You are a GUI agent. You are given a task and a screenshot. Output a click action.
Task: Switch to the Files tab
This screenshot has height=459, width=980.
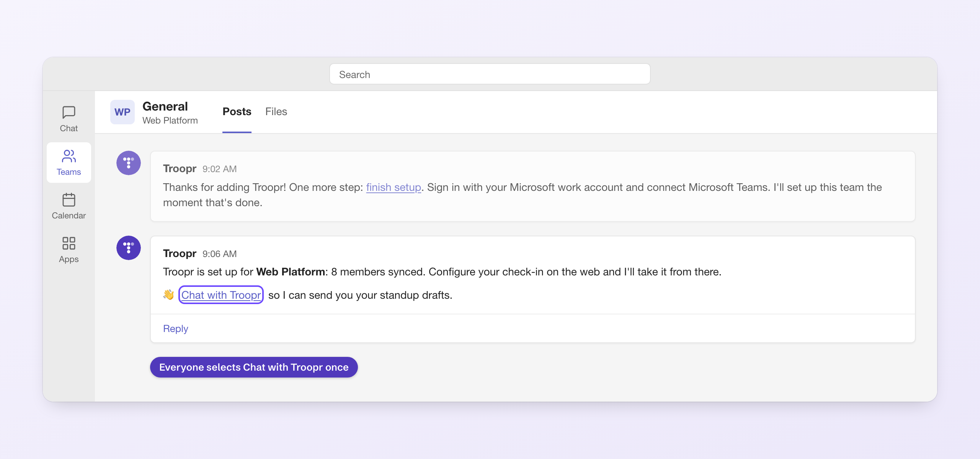pos(276,112)
